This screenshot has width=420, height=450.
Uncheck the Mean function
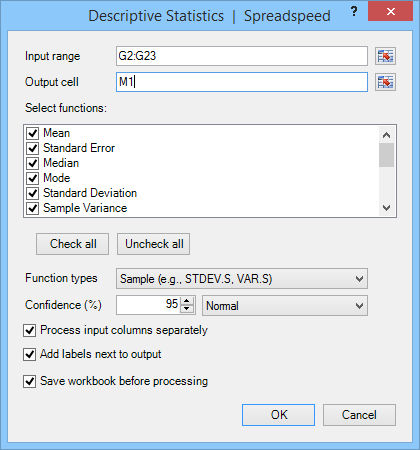tap(33, 133)
